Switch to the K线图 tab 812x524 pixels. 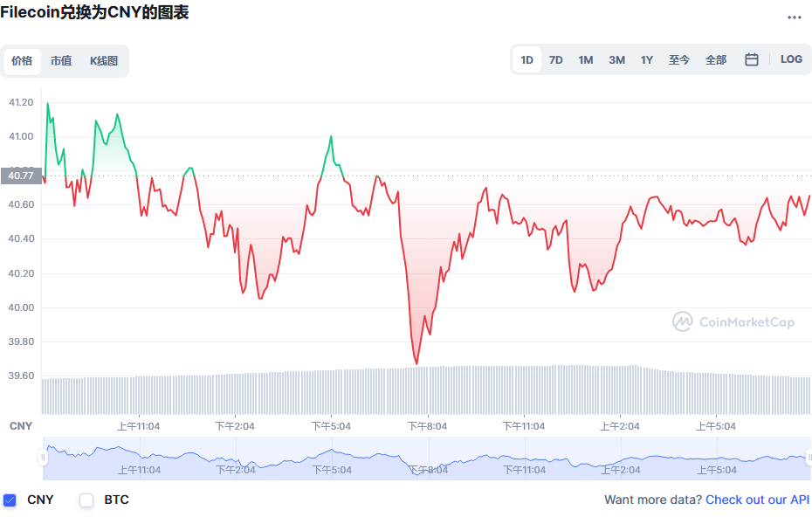click(104, 60)
